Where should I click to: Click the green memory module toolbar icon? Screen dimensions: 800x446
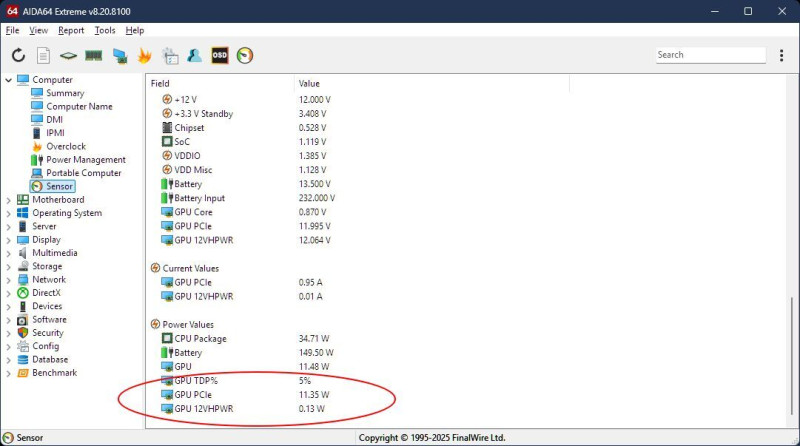[93, 55]
